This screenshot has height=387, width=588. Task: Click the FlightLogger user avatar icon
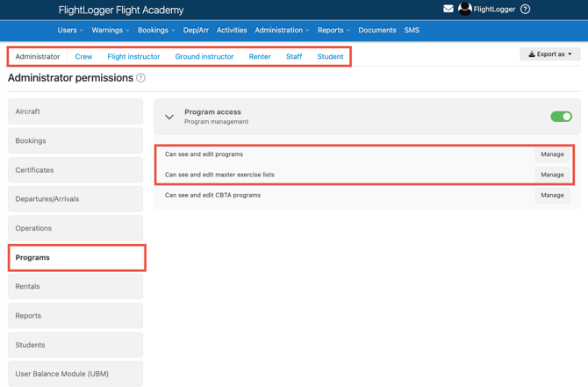[465, 10]
